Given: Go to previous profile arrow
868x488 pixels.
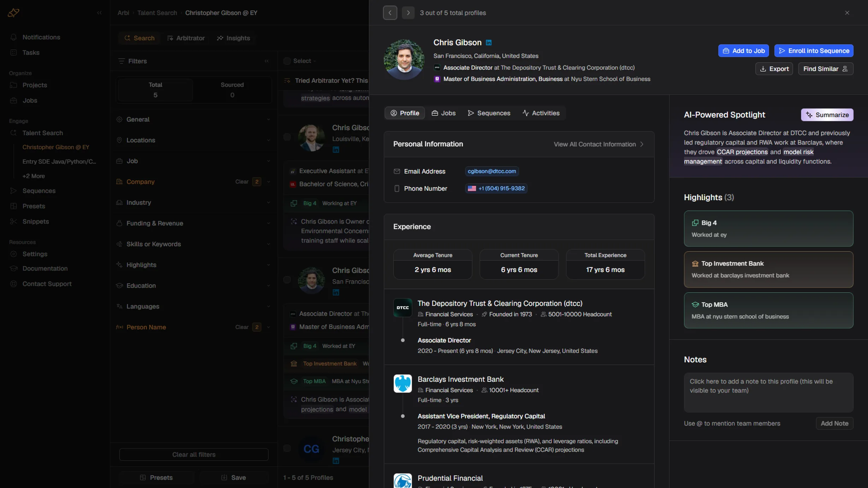Looking at the screenshot, I should (390, 13).
